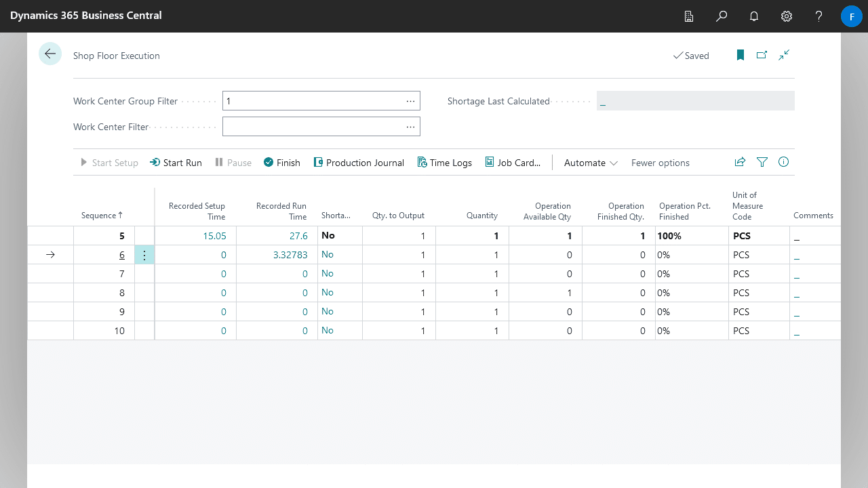Image resolution: width=868 pixels, height=488 pixels.
Task: Click Dynamics 365 Business Central title
Action: coord(86,15)
